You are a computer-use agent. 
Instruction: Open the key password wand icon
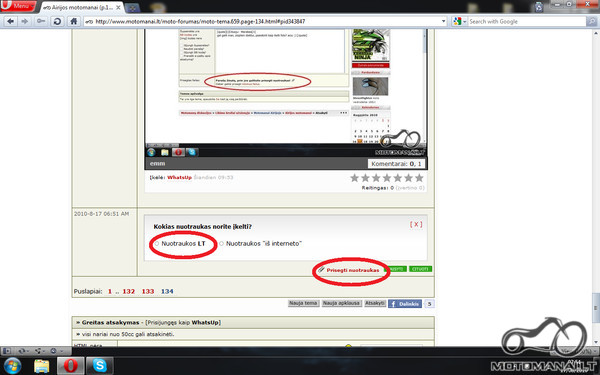(x=41, y=21)
